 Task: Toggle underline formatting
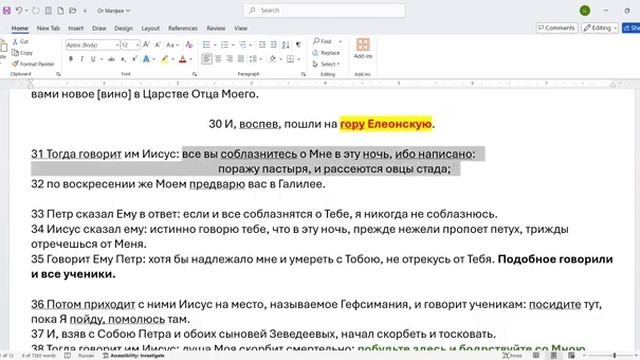(93, 59)
